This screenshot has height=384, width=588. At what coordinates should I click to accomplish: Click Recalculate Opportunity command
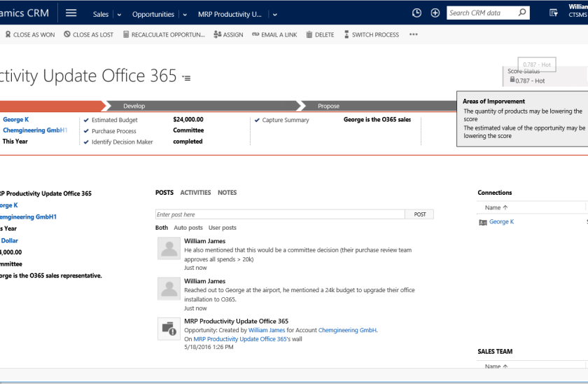[164, 34]
